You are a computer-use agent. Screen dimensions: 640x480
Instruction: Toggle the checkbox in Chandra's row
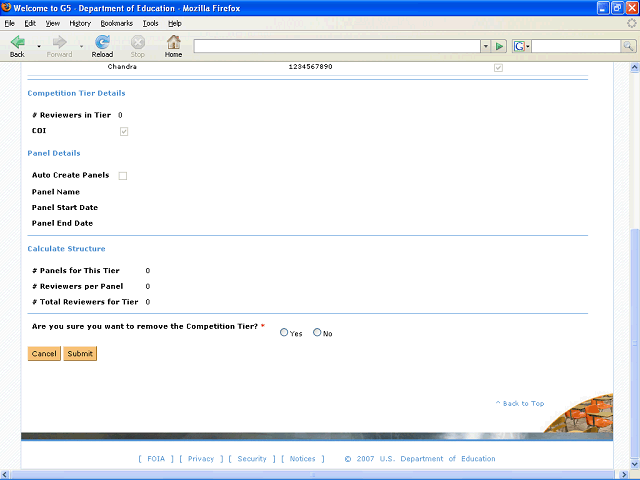[x=498, y=68]
